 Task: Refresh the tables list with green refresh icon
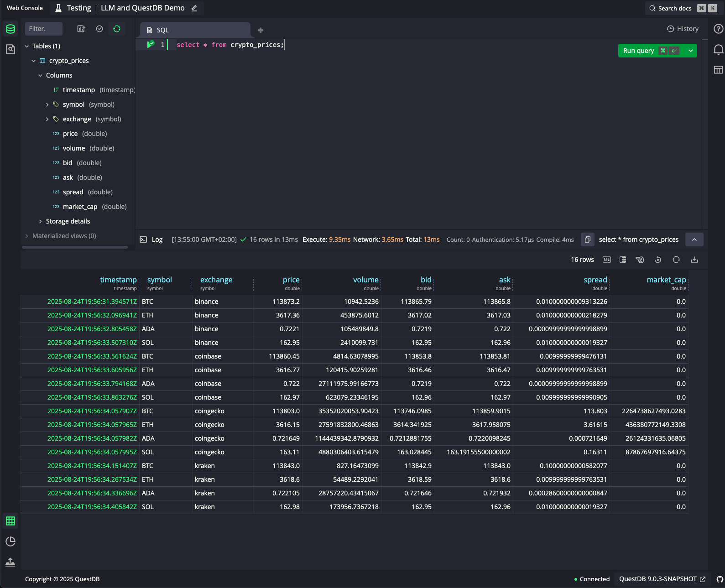coord(117,29)
